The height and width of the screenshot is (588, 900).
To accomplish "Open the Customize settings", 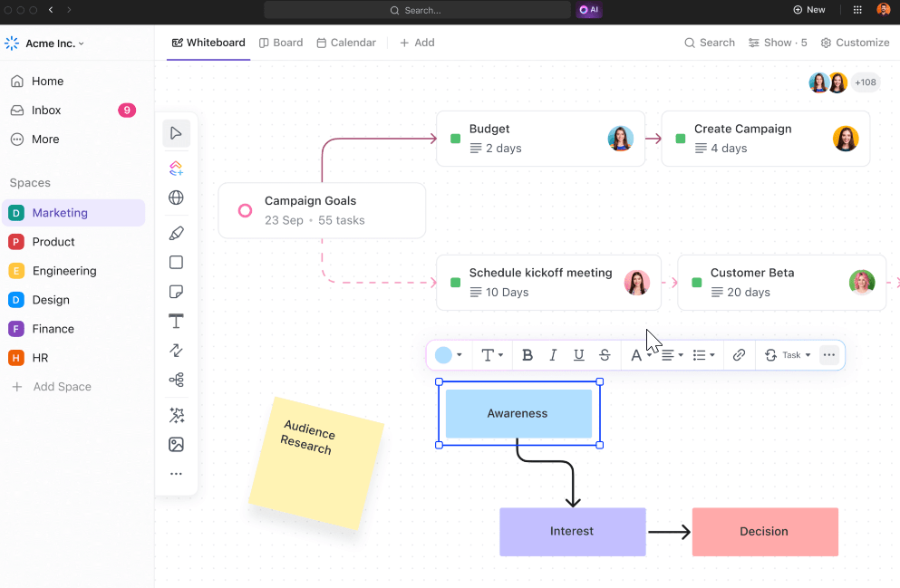I will (x=856, y=43).
